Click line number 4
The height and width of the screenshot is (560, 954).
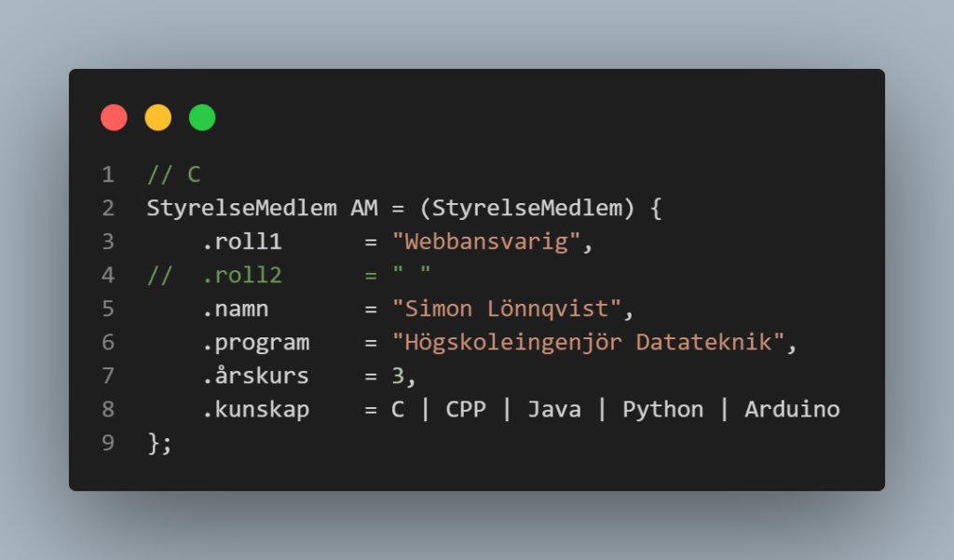tap(108, 275)
